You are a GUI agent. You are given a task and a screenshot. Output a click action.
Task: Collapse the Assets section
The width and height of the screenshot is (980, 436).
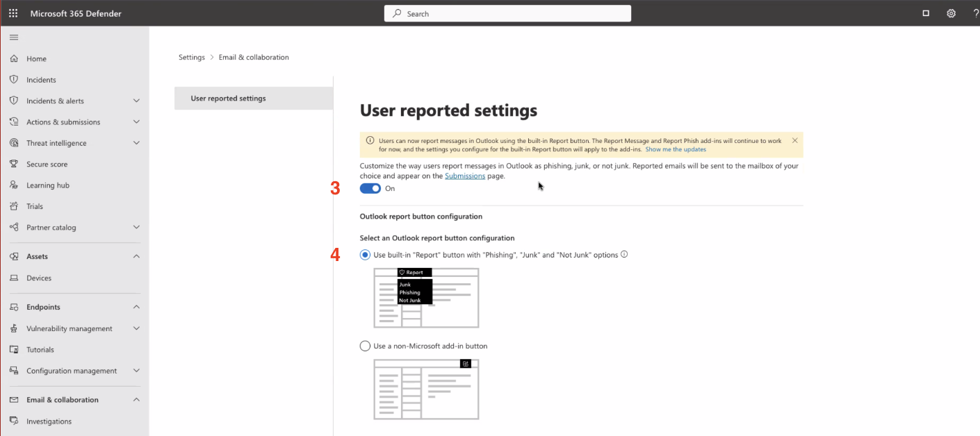tap(136, 256)
